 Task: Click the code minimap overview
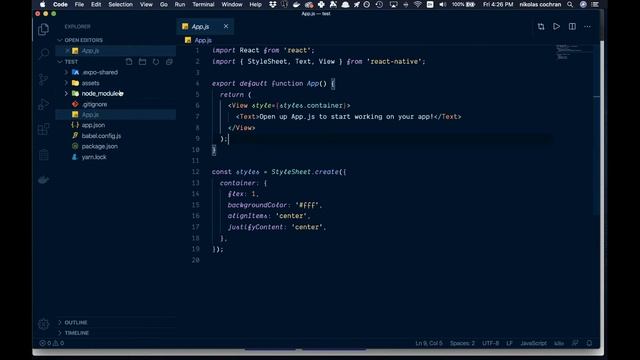(x=574, y=52)
